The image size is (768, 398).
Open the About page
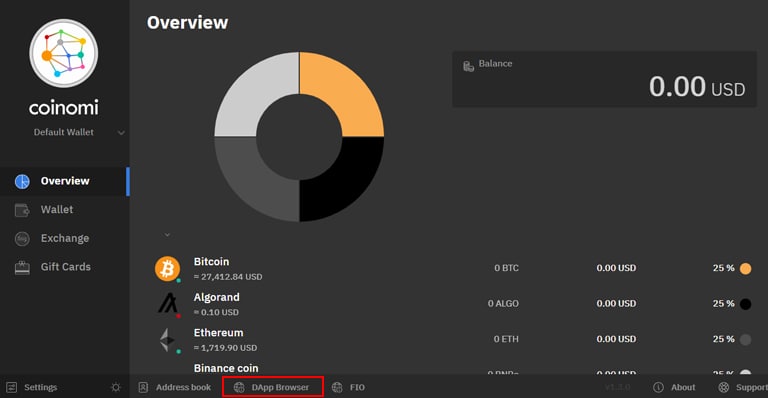[x=683, y=387]
